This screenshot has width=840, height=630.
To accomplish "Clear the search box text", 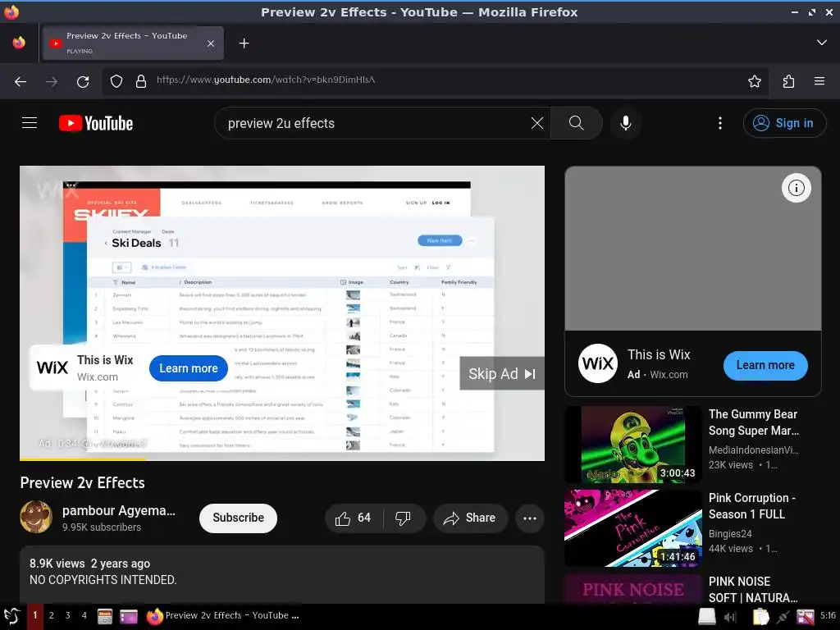I will (536, 123).
